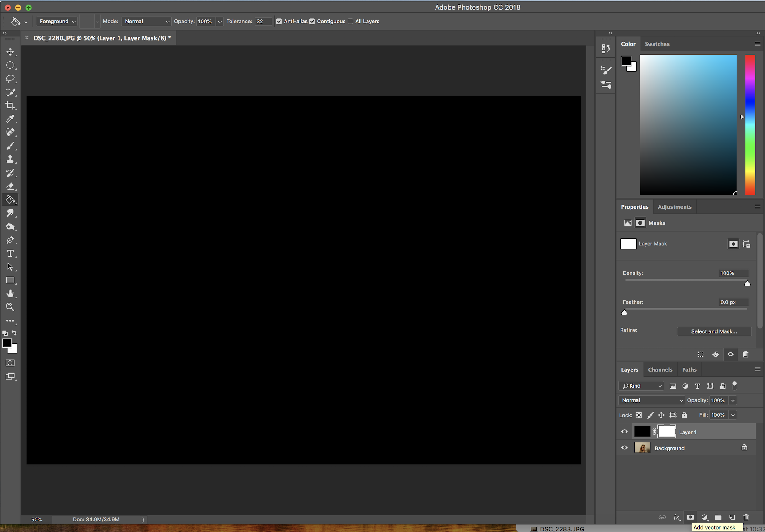Click the Tolerance input field
Viewport: 765px width, 532px height.
(263, 21)
